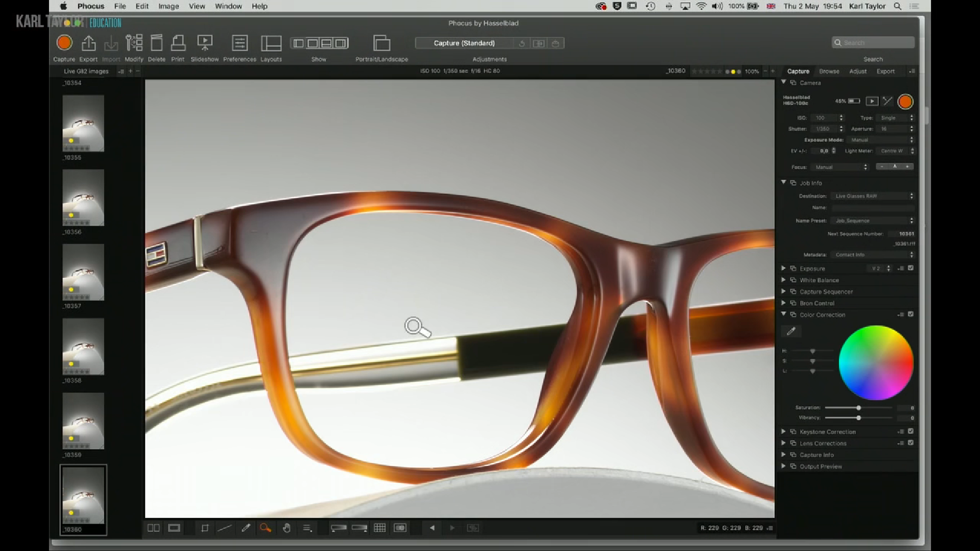The height and width of the screenshot is (551, 980).
Task: Click the Straighten line tool
Action: [225, 528]
